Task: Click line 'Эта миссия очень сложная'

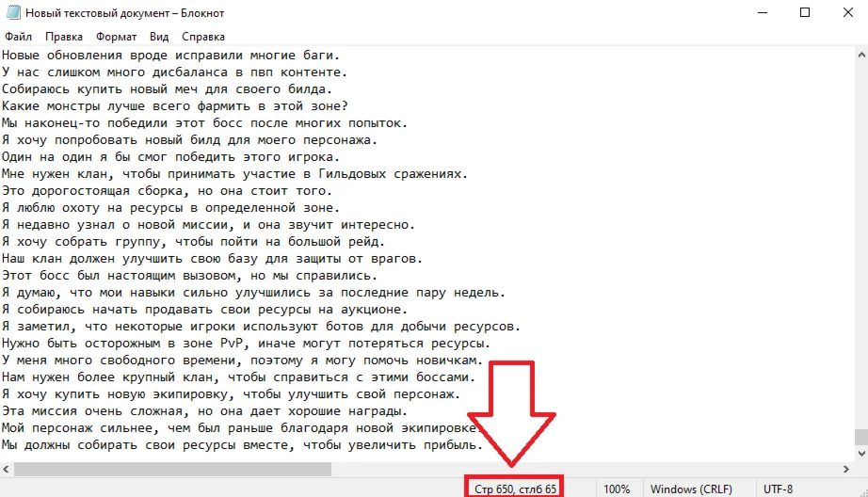Action: click(x=205, y=411)
